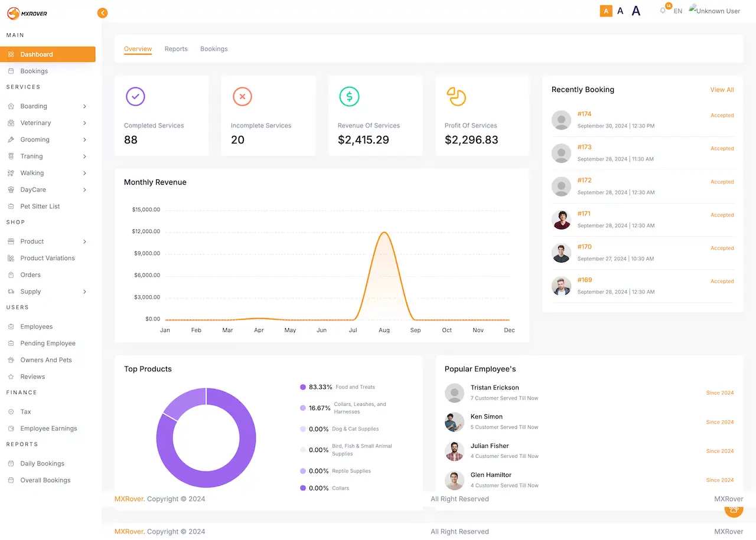This screenshot has width=756, height=540.
Task: Click Ken Simon's employee avatar
Action: click(x=454, y=422)
